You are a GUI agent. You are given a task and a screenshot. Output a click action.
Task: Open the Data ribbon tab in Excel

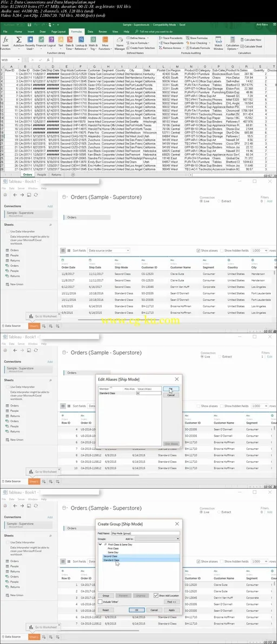tap(90, 31)
